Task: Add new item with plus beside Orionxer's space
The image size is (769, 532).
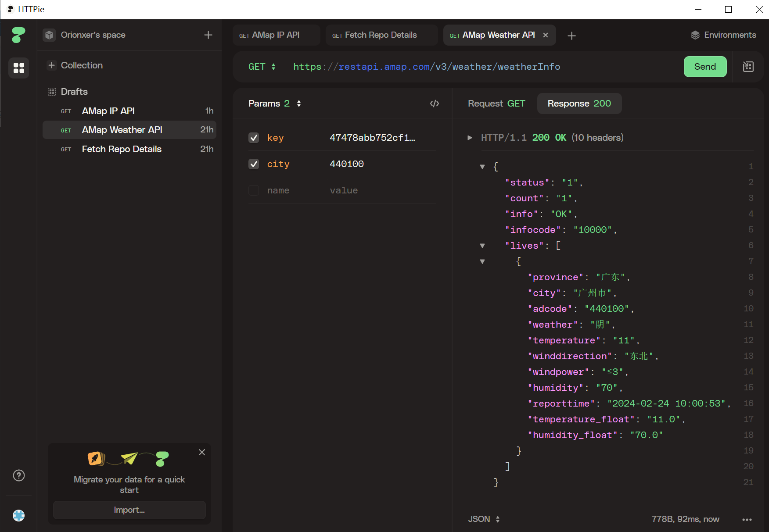Action: 208,35
